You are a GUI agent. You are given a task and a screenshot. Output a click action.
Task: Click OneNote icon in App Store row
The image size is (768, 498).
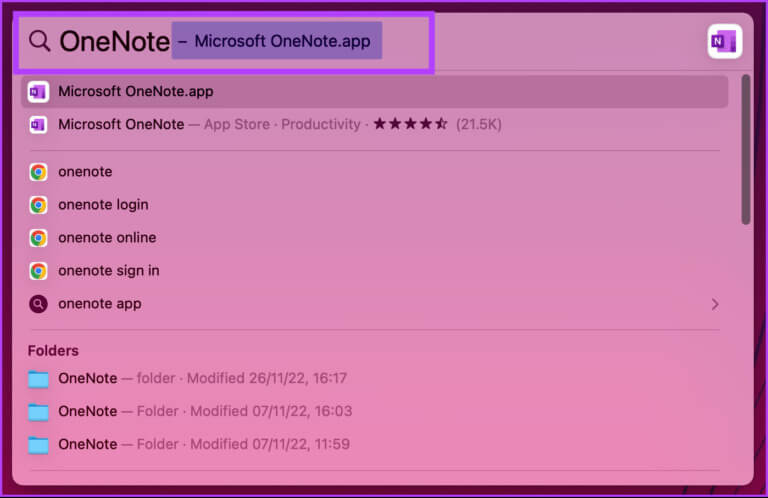pos(38,124)
